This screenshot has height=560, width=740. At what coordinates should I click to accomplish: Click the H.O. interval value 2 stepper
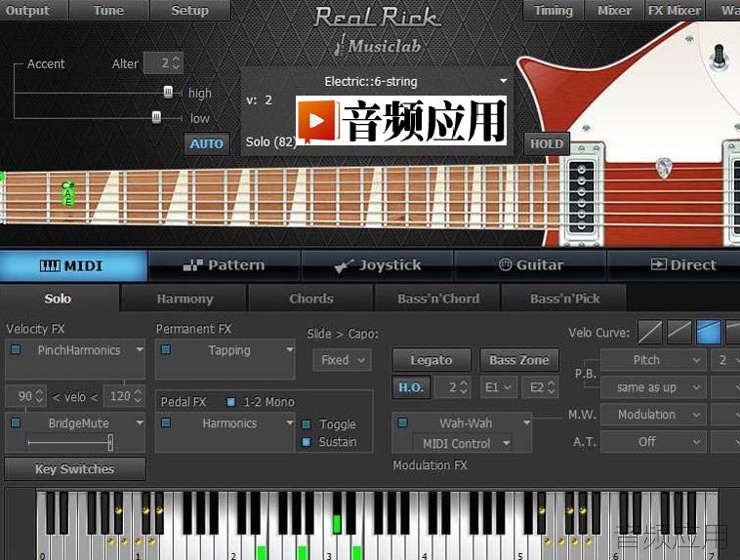464,387
